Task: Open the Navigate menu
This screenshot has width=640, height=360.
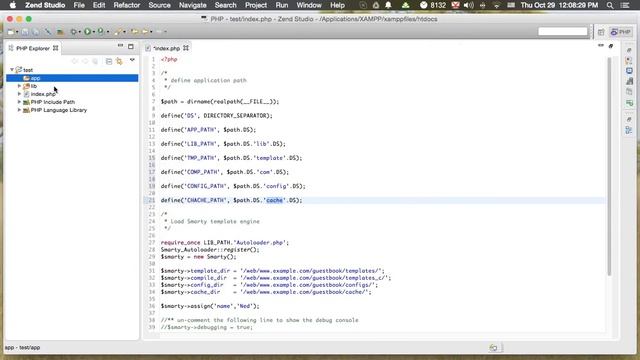Action: [193, 5]
